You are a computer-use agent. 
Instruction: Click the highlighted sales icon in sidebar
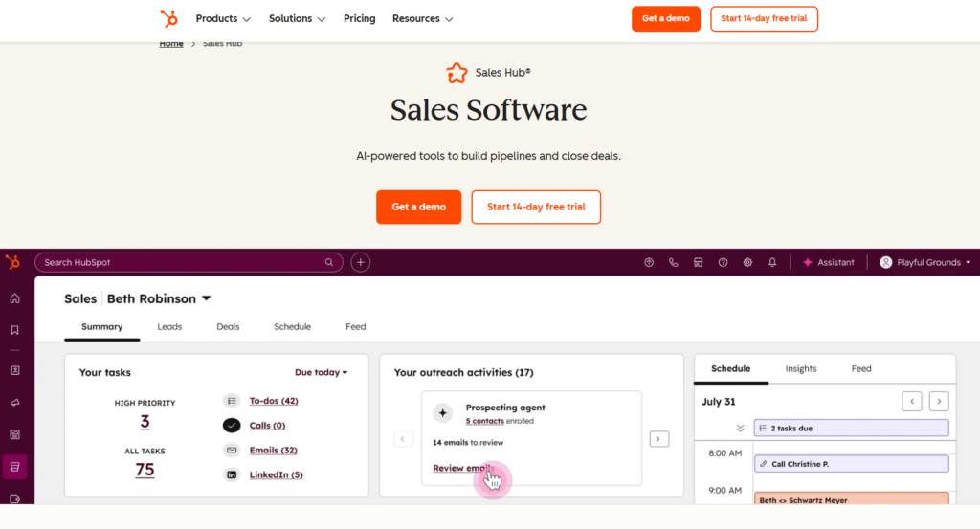15,467
